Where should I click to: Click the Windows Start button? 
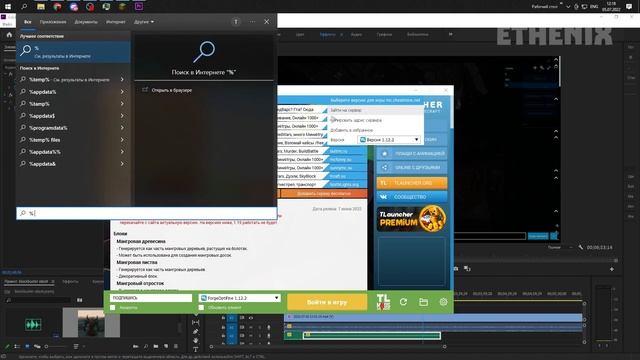click(8, 7)
